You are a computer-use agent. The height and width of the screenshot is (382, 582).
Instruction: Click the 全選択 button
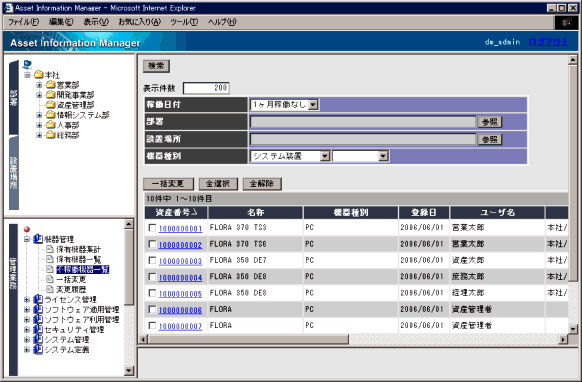(x=218, y=184)
